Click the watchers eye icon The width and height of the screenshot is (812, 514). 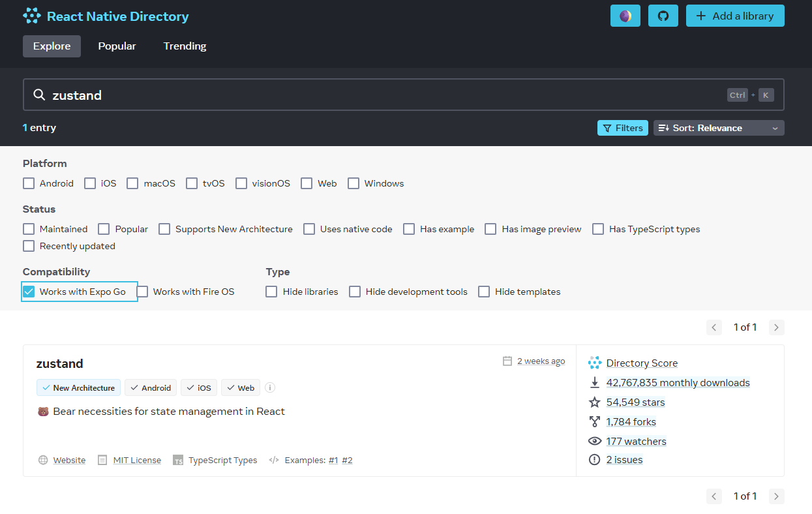click(x=594, y=442)
